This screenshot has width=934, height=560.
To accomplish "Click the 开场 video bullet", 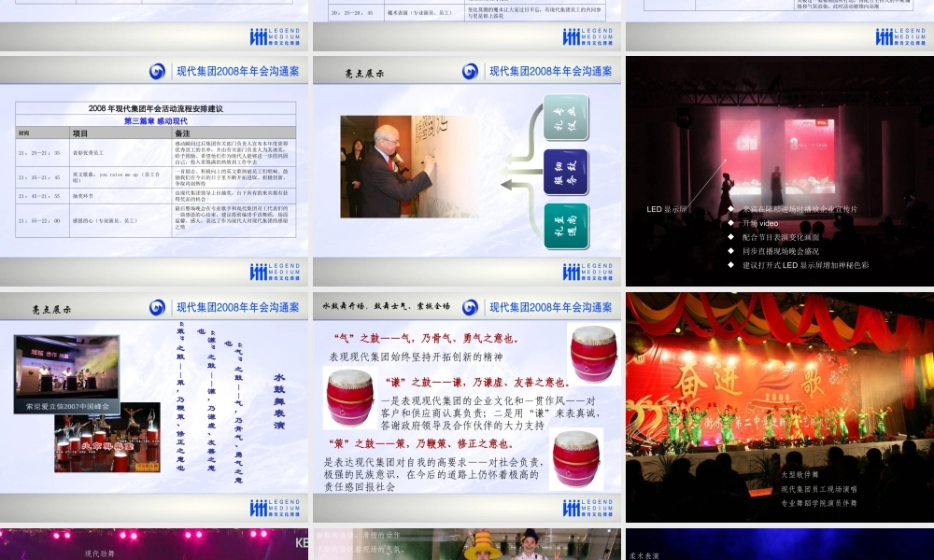I will (x=760, y=223).
